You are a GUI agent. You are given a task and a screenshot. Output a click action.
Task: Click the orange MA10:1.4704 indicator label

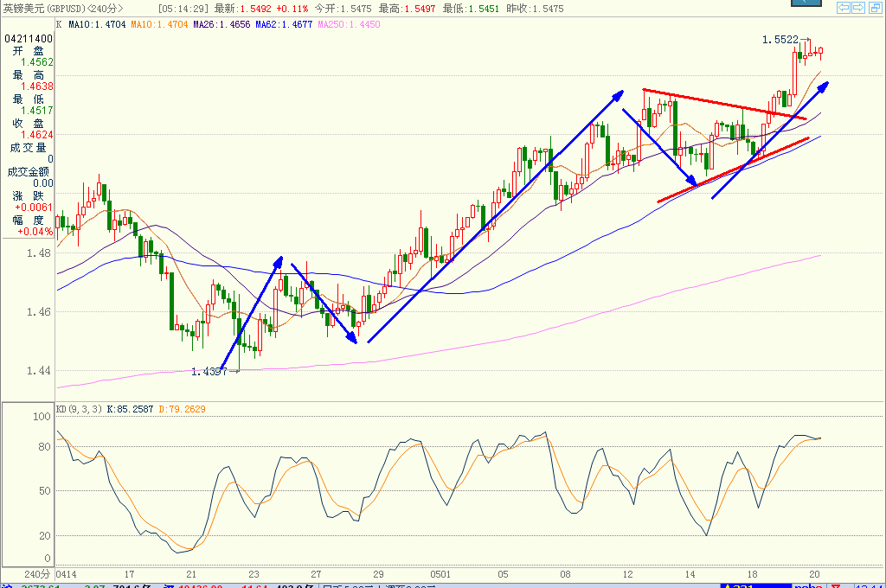[159, 24]
